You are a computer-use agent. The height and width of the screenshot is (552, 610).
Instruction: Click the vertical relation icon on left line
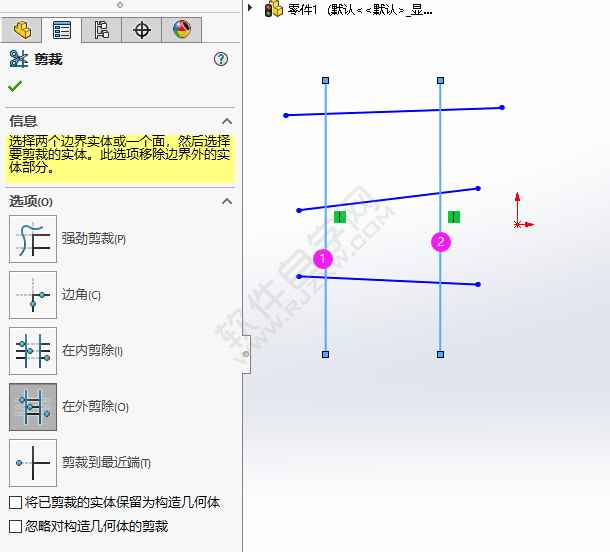340,217
